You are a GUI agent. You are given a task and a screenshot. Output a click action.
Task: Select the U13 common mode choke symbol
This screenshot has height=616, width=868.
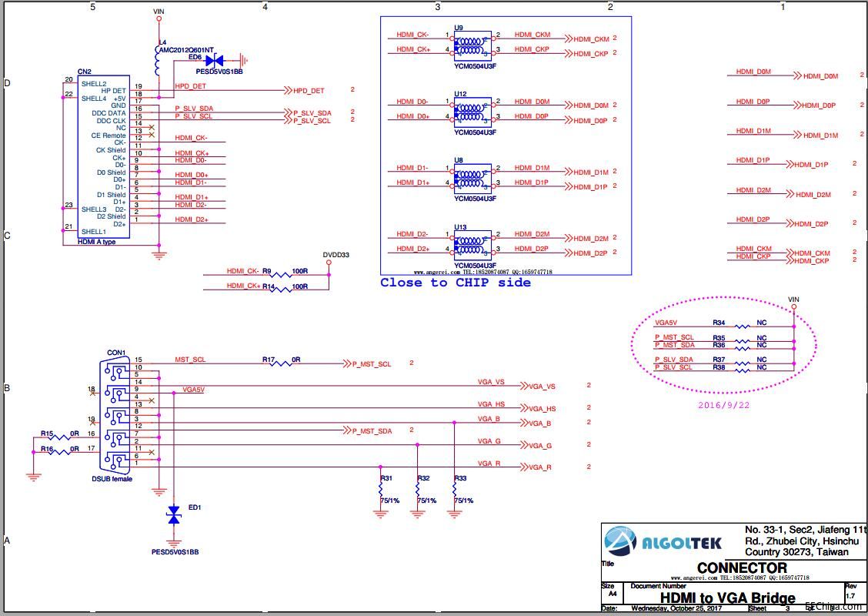click(x=472, y=246)
